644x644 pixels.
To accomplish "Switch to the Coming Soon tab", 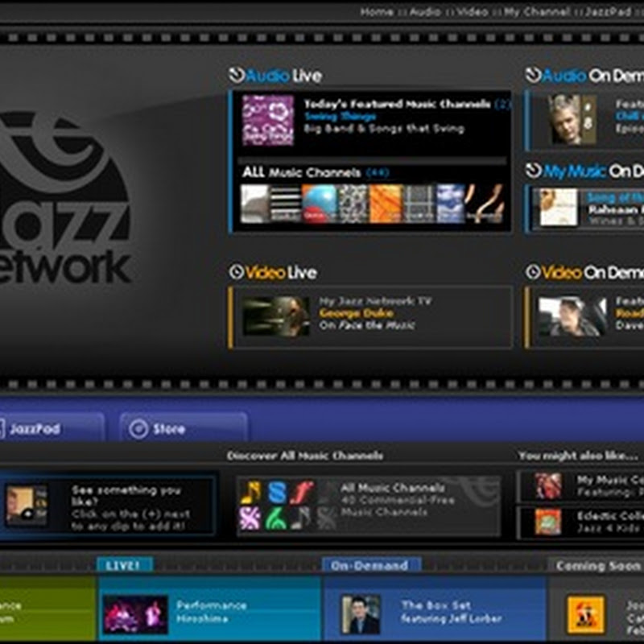I will point(597,566).
